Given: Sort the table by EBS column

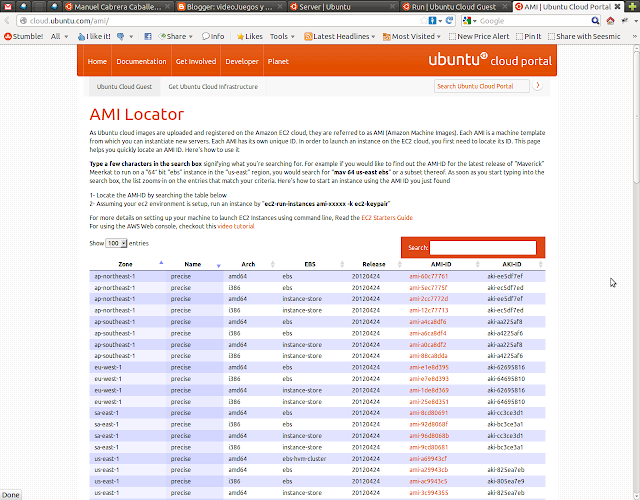Looking at the screenshot, I should point(312,264).
